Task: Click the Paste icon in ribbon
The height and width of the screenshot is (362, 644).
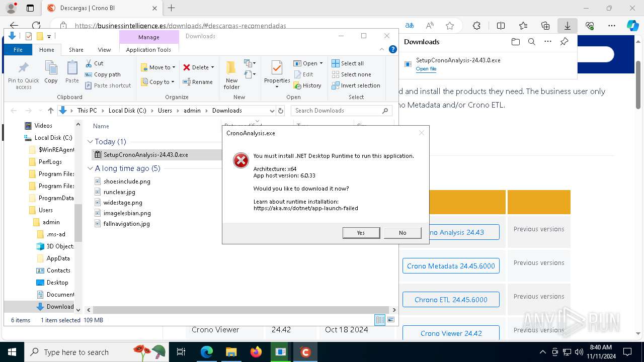Action: tap(72, 72)
